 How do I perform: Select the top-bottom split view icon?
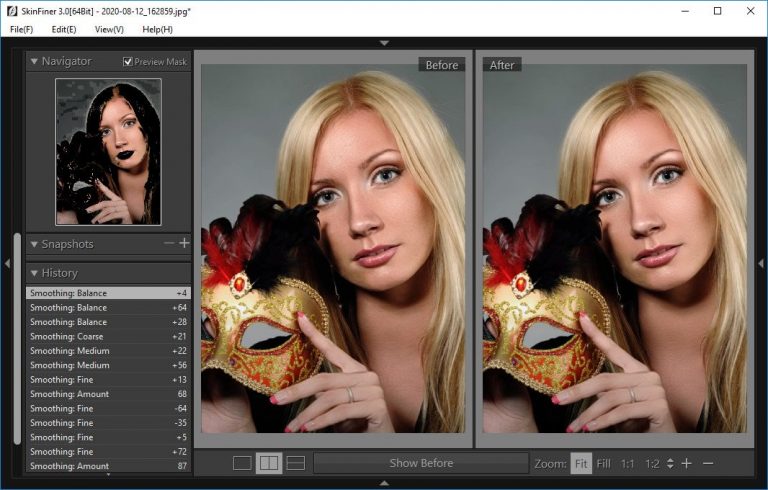click(295, 463)
